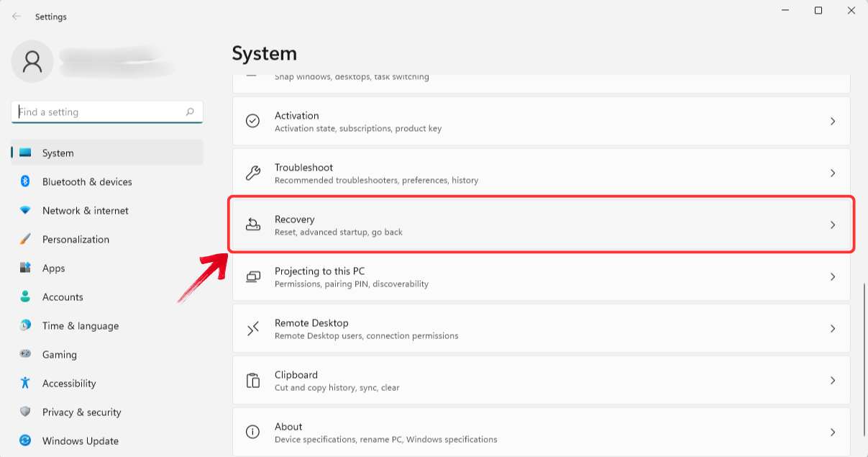Expand the About section chevron
The image size is (868, 457).
[x=832, y=432]
